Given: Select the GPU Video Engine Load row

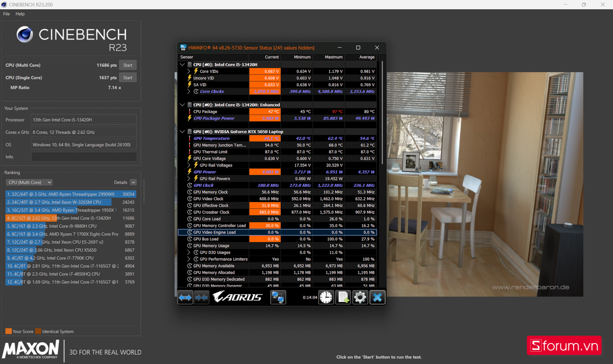Looking at the screenshot, I should coord(277,232).
